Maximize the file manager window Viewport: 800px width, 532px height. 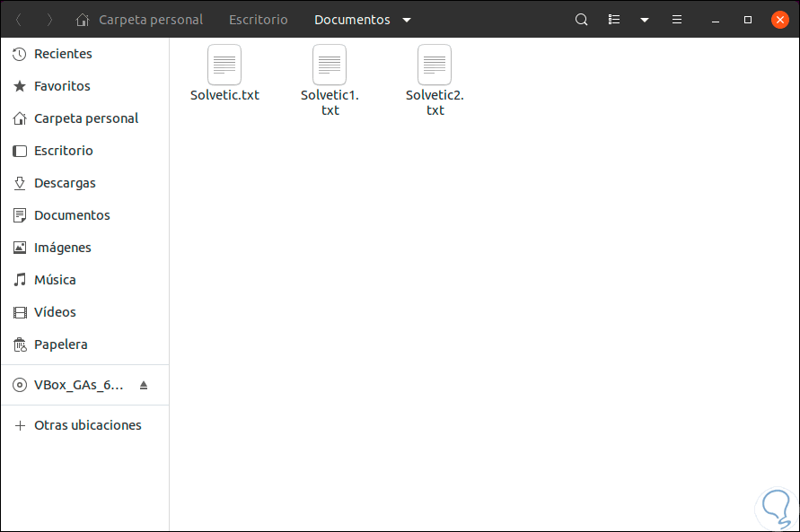pos(747,20)
